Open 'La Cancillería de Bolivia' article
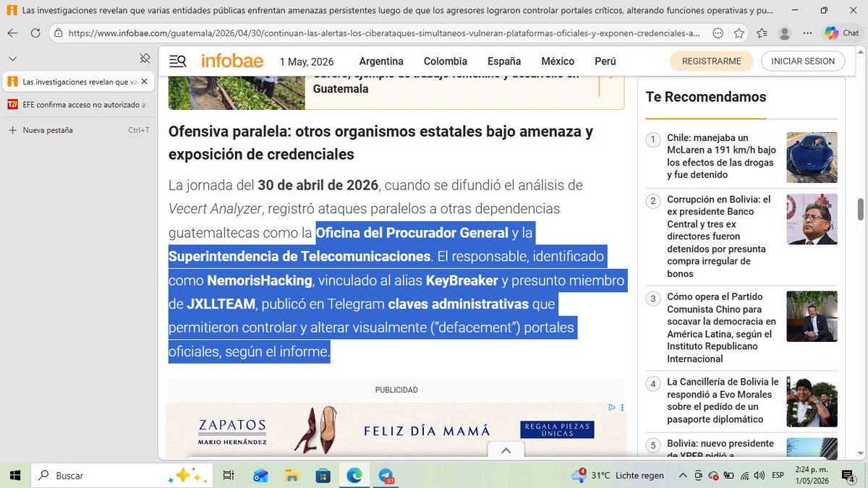Image resolution: width=868 pixels, height=488 pixels. pos(723,401)
